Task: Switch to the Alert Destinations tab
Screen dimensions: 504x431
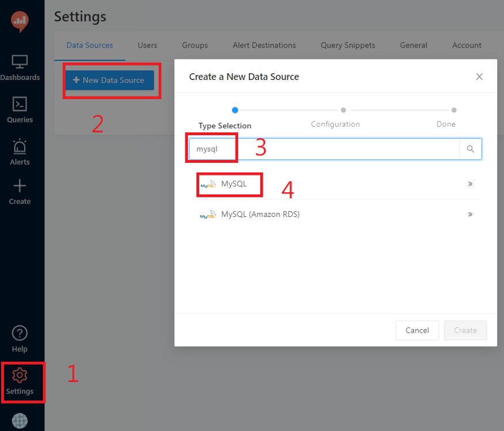Action: pos(264,45)
